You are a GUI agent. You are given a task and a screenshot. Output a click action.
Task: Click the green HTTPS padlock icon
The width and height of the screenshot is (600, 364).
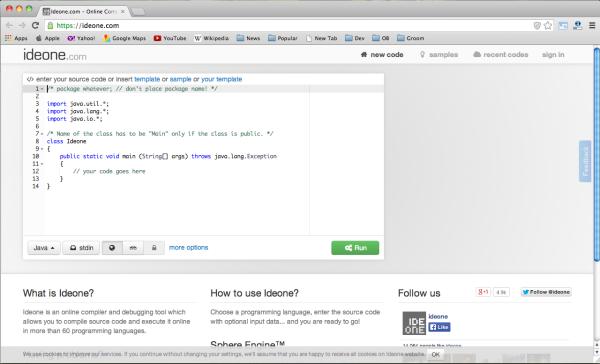(50, 26)
